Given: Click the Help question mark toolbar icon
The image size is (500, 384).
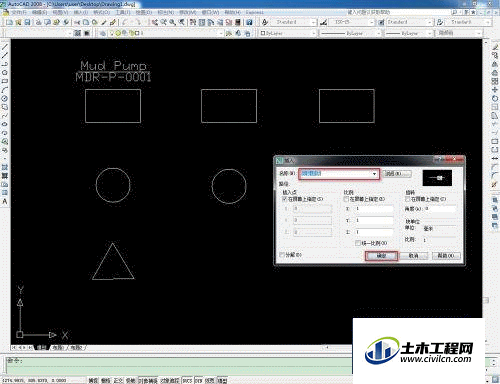Looking at the screenshot, I should point(249,22).
